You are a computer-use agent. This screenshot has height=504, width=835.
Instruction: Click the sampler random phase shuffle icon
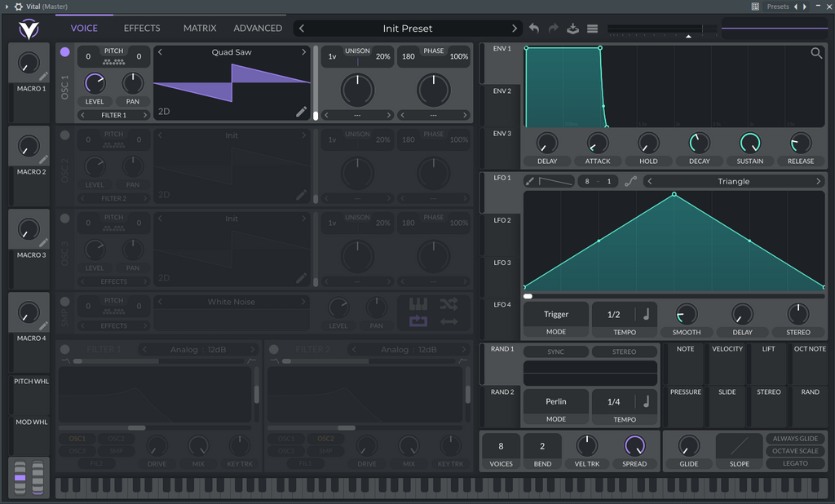point(449,304)
